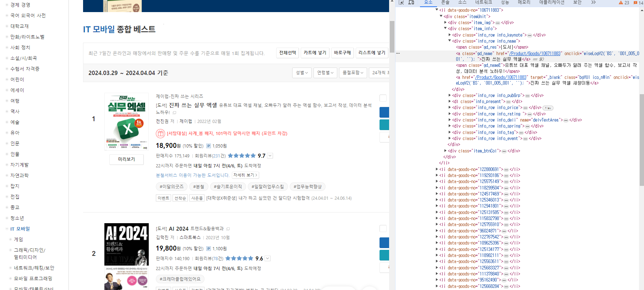This screenshot has height=290, width=644.
Task: Click the webpage vertical scrollbar thumb
Action: point(392,37)
